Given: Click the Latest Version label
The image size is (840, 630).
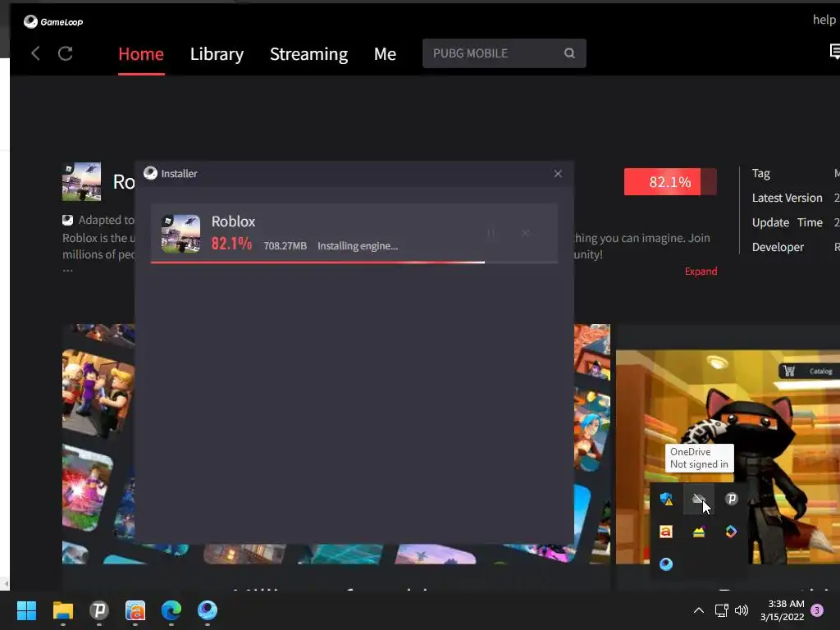Looking at the screenshot, I should coord(787,199).
